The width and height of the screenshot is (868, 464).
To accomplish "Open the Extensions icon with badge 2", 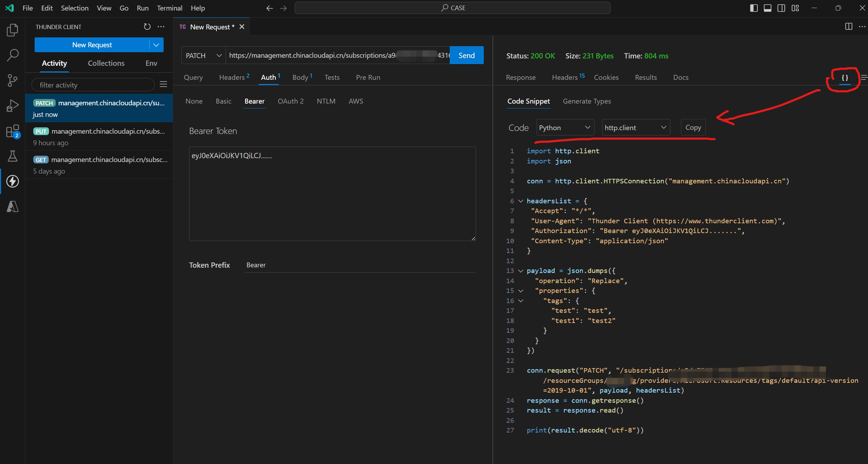I will [x=13, y=132].
